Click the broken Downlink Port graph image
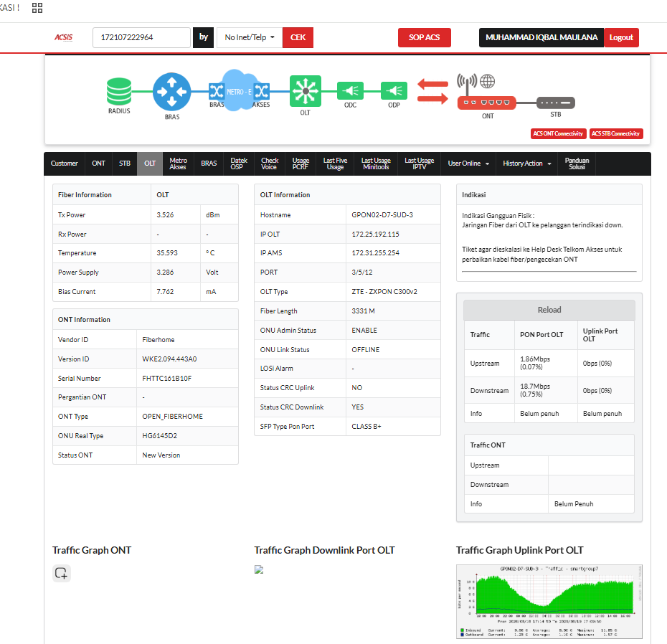The image size is (667, 644). [x=259, y=569]
